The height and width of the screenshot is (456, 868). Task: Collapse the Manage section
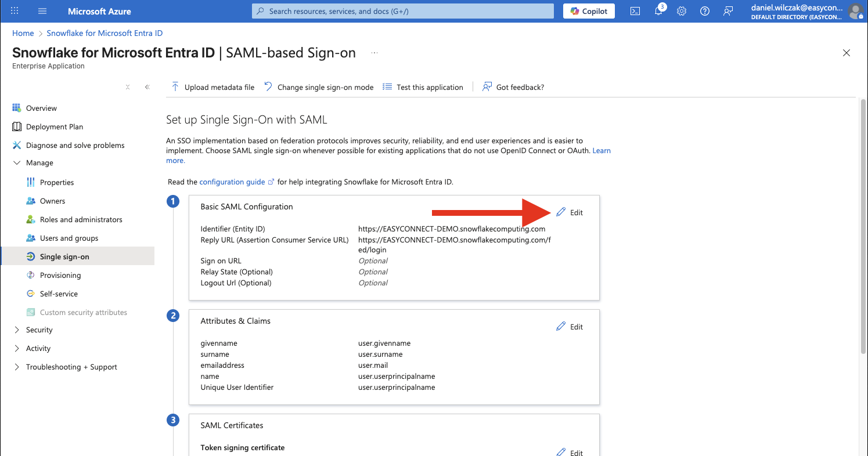pos(16,163)
